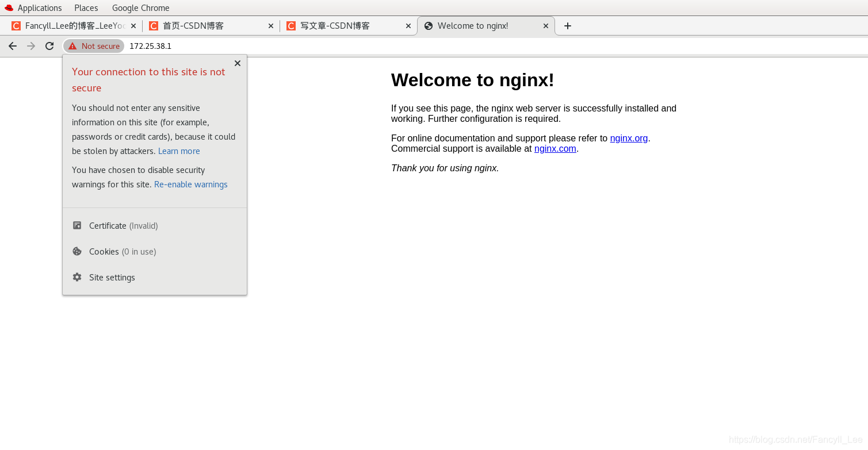Click the CSDN favicon on 首页 tab
Viewport: 868px width, 450px height.
[x=154, y=26]
